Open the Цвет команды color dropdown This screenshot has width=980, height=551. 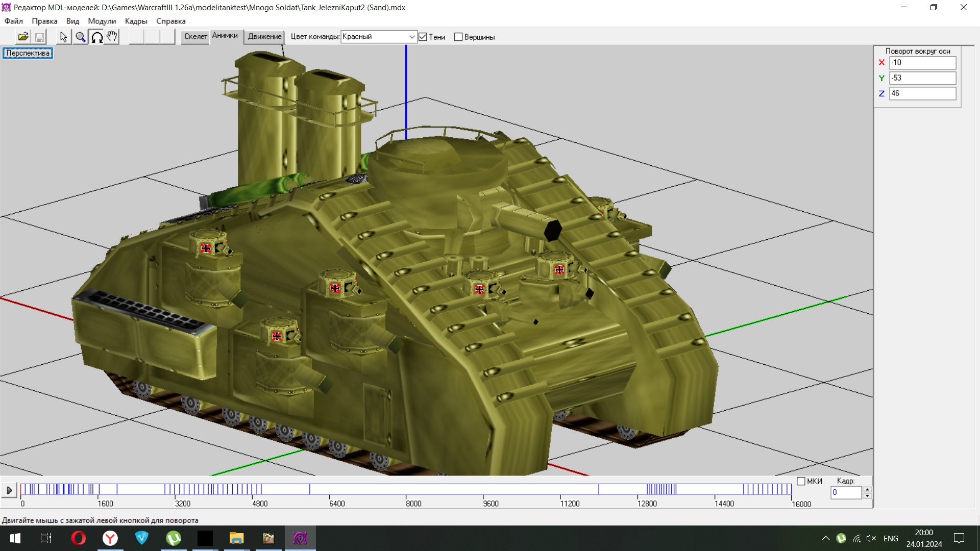coord(411,37)
